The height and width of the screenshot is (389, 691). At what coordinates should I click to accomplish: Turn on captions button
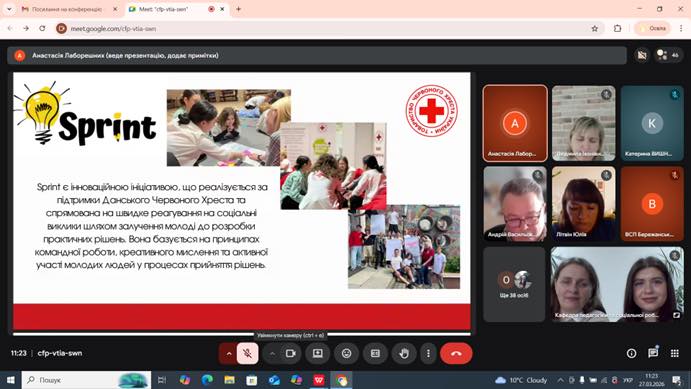click(x=375, y=353)
